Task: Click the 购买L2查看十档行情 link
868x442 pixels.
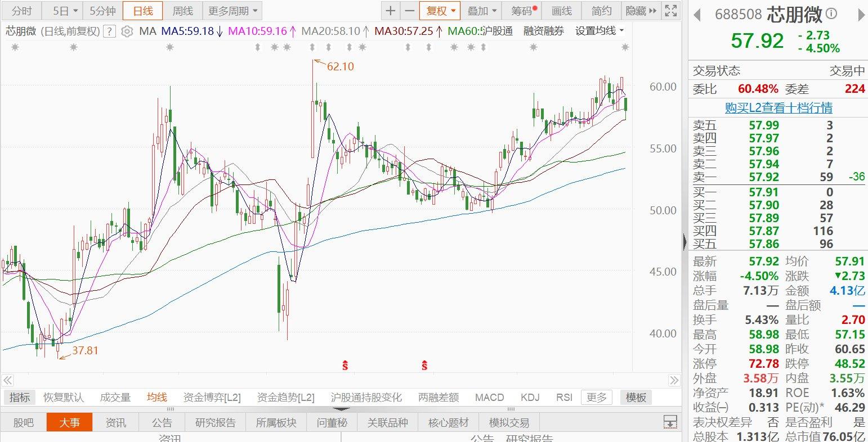Action: [x=778, y=107]
